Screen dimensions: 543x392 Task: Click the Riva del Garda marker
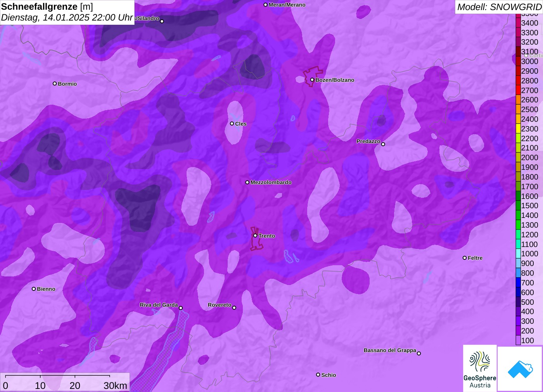click(181, 308)
